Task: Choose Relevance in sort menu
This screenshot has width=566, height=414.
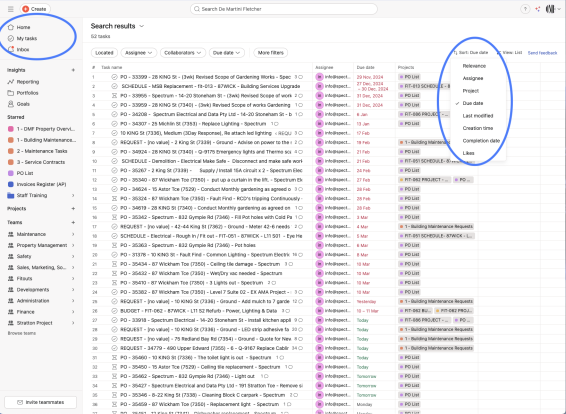Action: click(x=474, y=66)
